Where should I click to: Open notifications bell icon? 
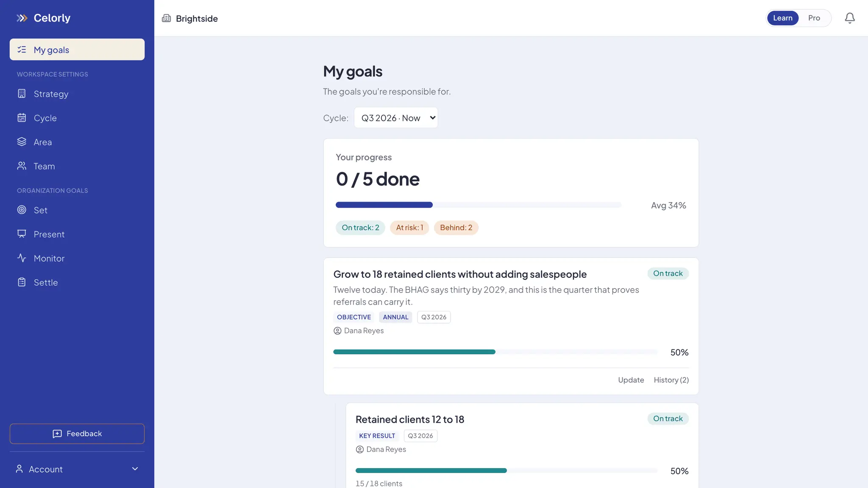tap(850, 18)
